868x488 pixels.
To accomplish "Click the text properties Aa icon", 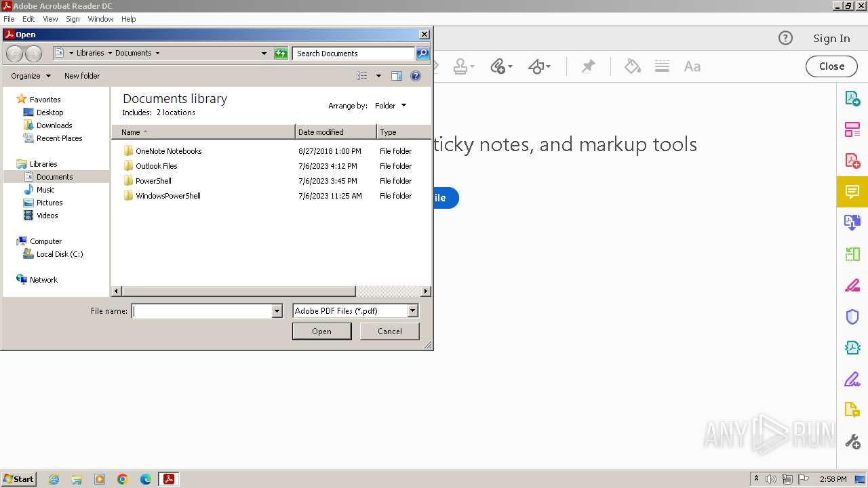I will pos(692,66).
